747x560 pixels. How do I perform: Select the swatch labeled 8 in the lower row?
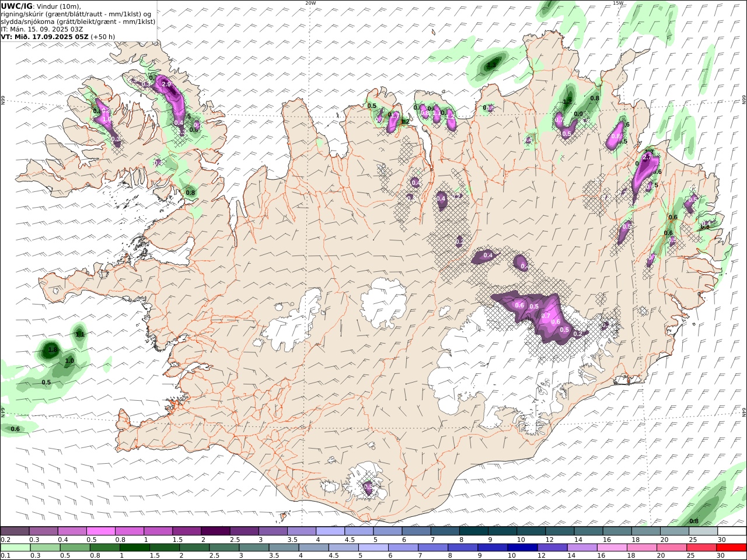tap(462, 547)
